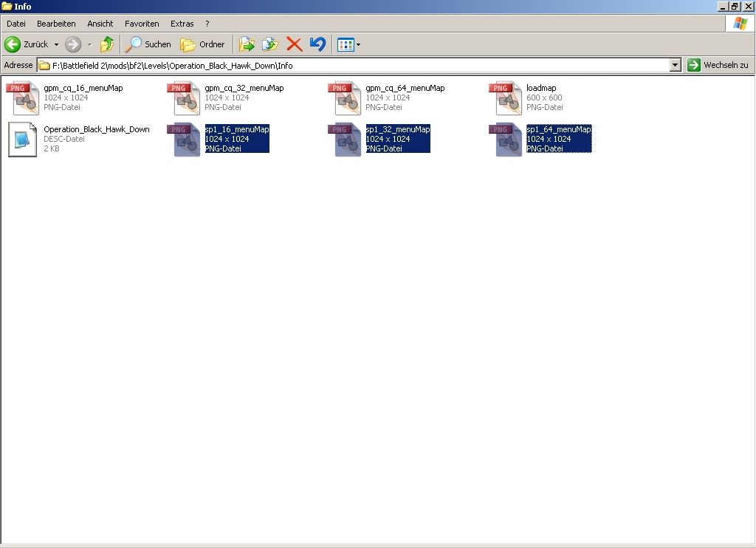Select the loadmap PNG file
Viewport: 756px width, 548px height.
(x=541, y=88)
